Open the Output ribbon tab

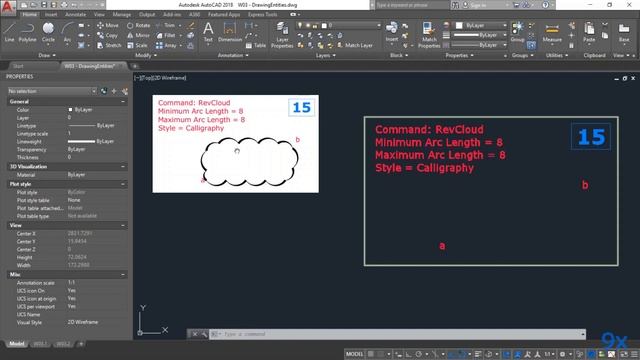pos(147,14)
